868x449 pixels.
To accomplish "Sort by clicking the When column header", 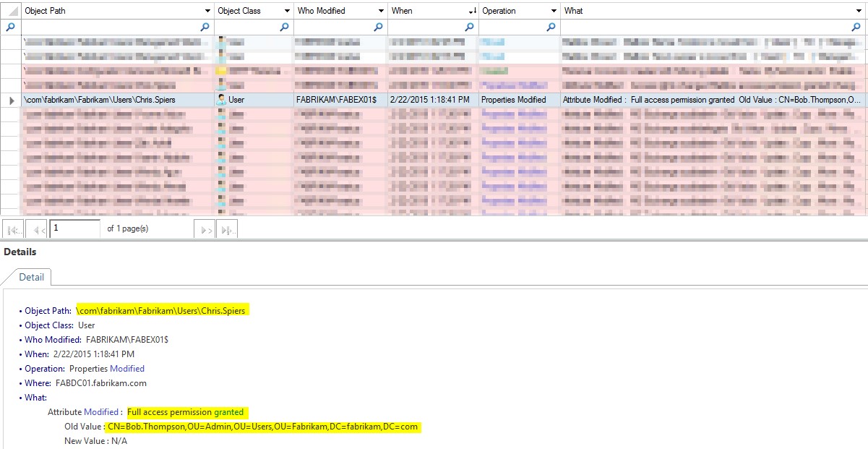I will (x=426, y=11).
